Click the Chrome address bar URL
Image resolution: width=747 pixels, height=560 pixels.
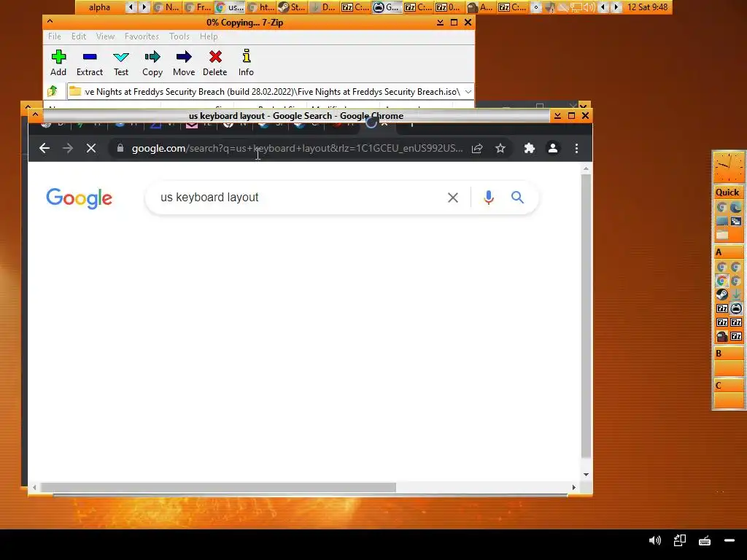[297, 148]
